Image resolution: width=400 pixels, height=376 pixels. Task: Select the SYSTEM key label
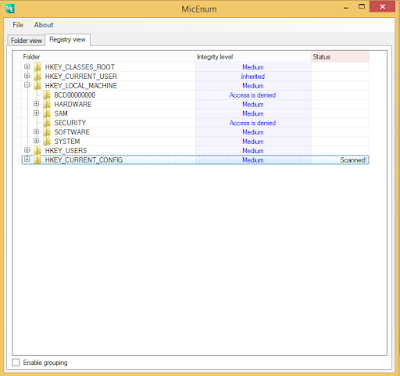coord(67,141)
